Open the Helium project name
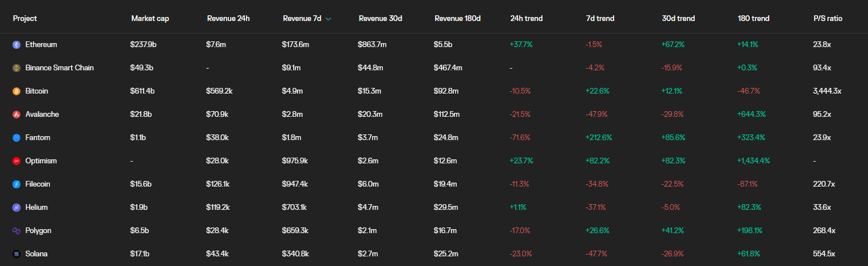The width and height of the screenshot is (868, 266). point(37,207)
